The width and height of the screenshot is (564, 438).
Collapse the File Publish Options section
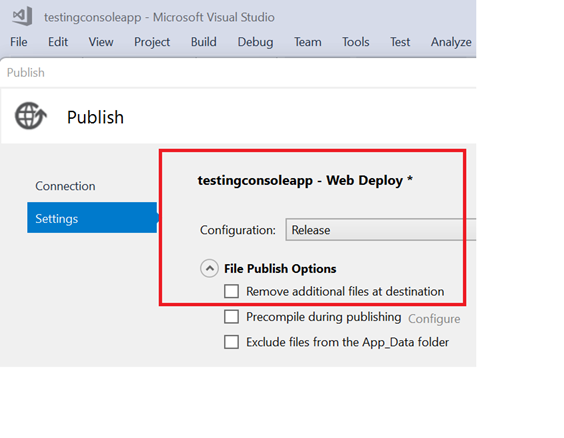[x=209, y=268]
